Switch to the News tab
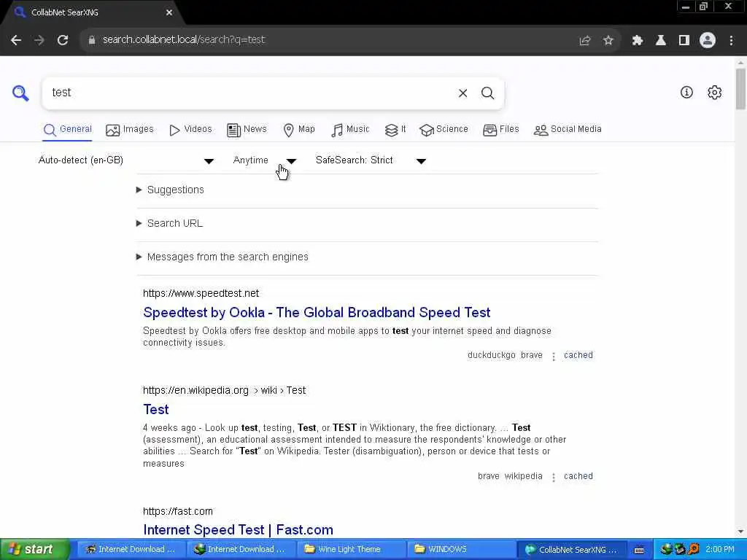 247,130
